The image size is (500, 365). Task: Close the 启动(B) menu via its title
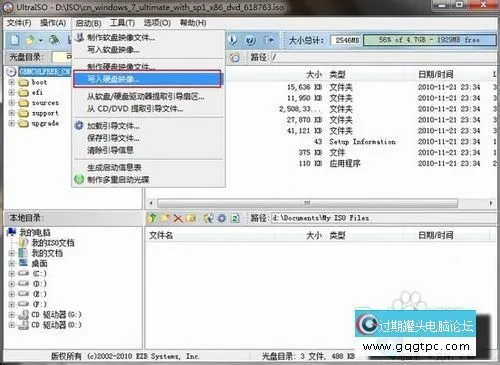point(88,23)
